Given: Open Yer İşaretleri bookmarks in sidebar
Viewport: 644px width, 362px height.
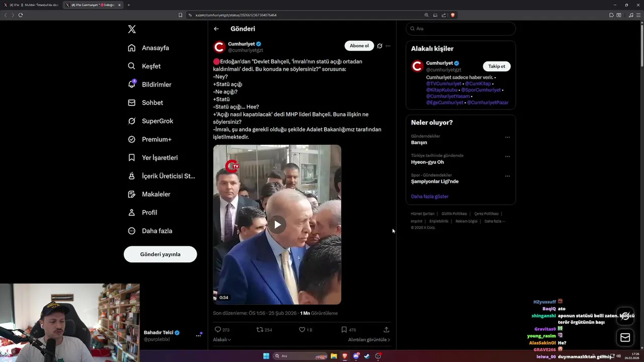Looking at the screenshot, I should click(x=153, y=157).
